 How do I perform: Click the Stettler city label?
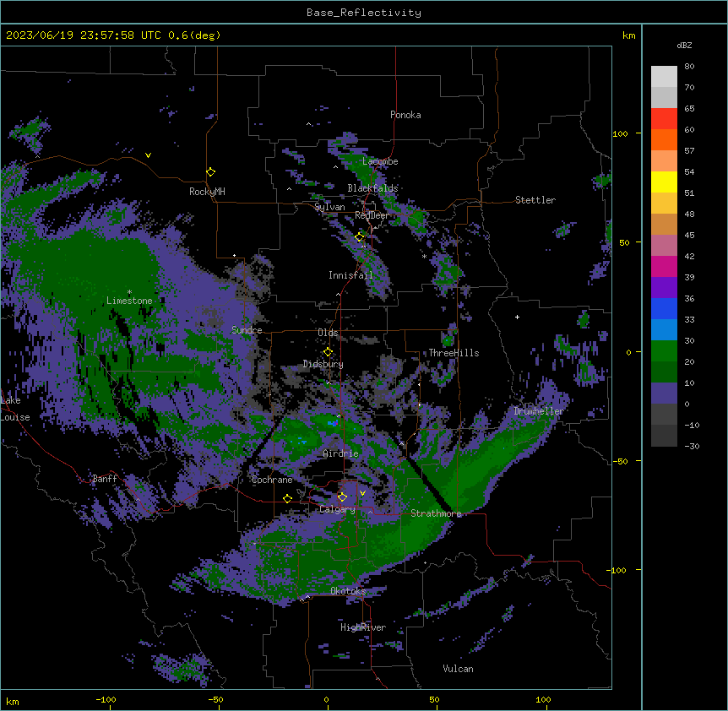tap(535, 200)
